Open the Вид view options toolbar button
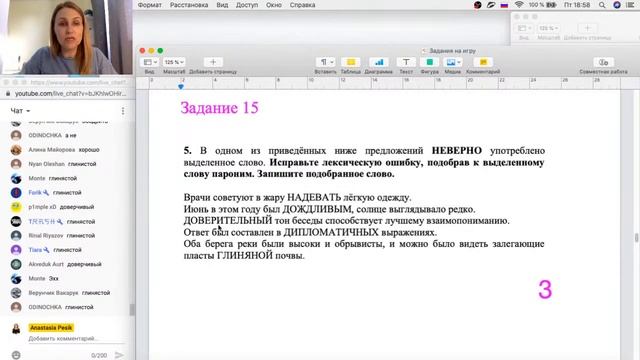Screen dimensions: 640x360 coord(150,62)
